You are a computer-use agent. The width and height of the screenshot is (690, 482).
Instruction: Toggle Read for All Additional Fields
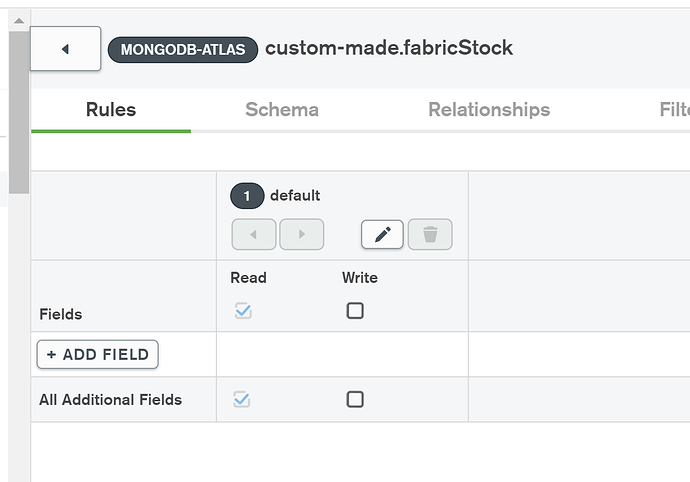243,399
